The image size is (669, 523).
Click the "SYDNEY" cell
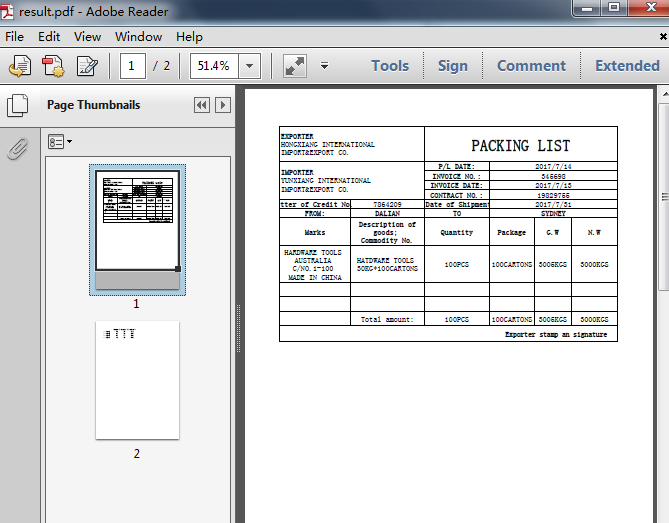pos(553,213)
